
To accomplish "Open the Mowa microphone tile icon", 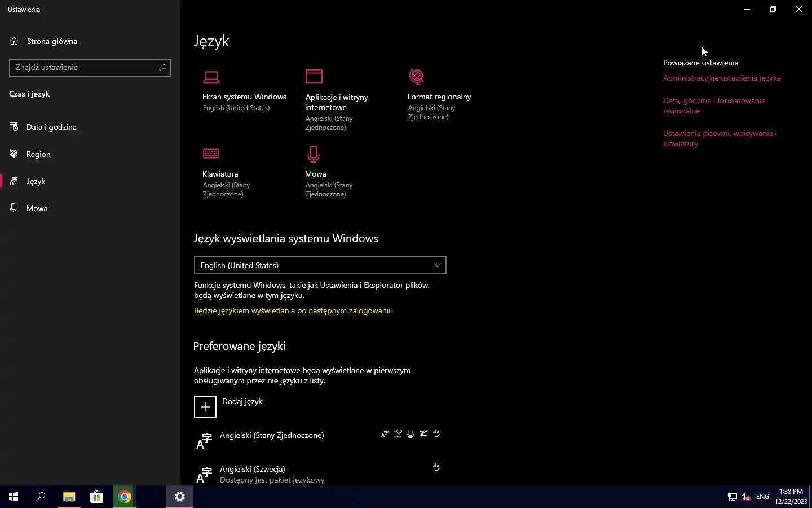I will tap(314, 154).
